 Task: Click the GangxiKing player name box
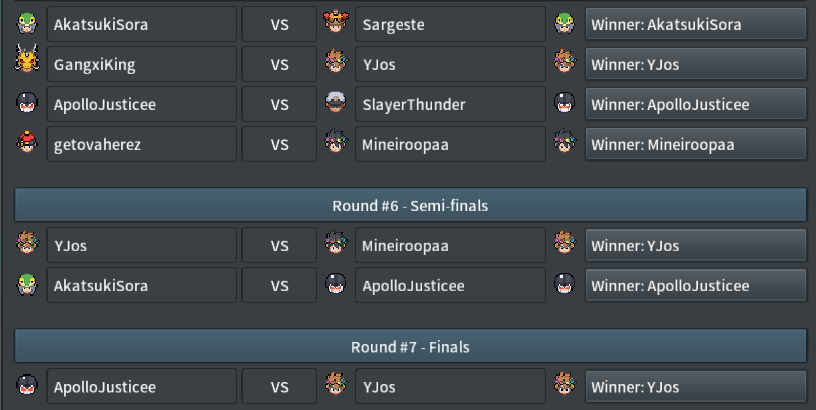(142, 64)
